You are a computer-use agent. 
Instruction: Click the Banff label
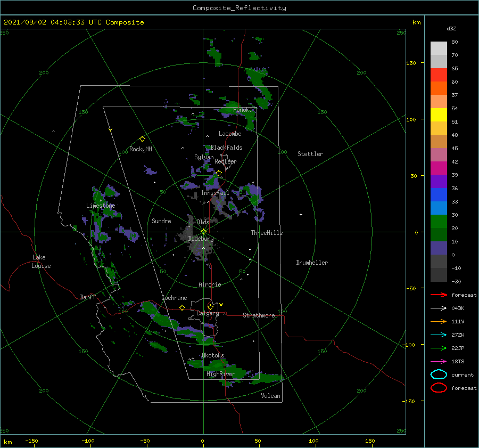88,297
